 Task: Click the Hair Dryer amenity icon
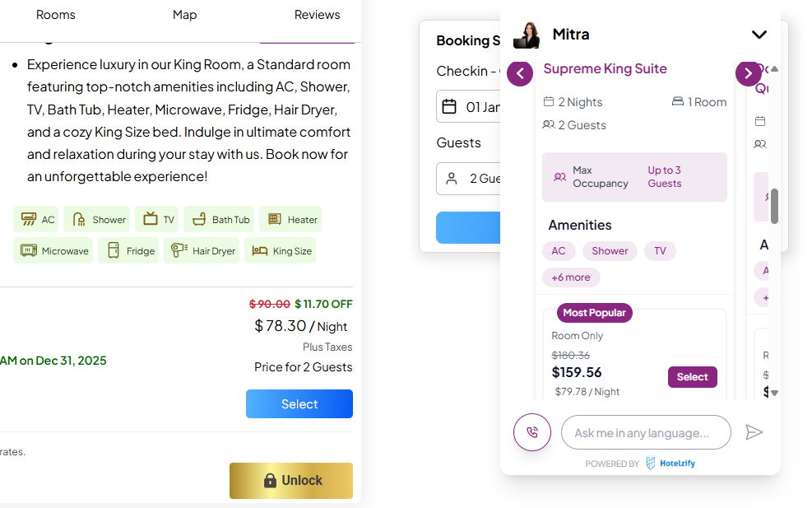pos(179,250)
